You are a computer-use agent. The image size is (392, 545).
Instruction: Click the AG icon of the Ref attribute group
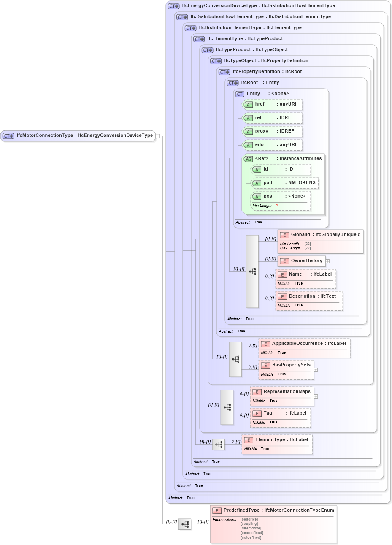click(x=248, y=158)
